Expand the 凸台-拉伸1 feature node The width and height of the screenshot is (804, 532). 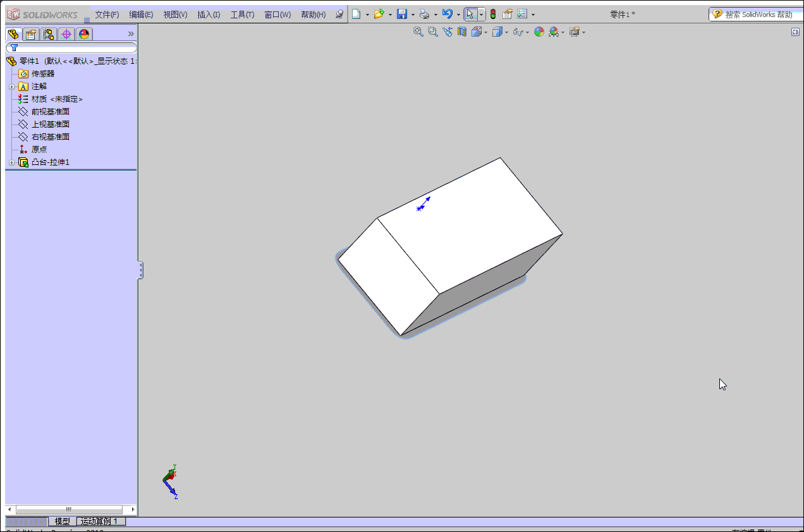coord(11,162)
